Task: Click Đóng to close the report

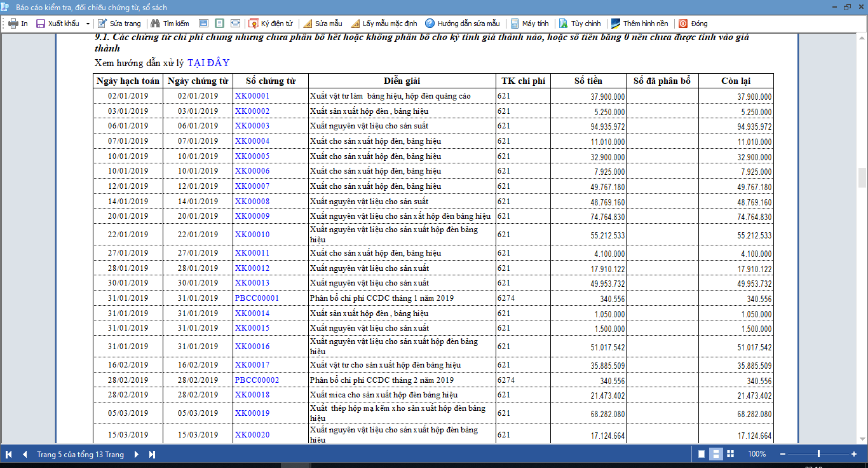Action: 693,24
